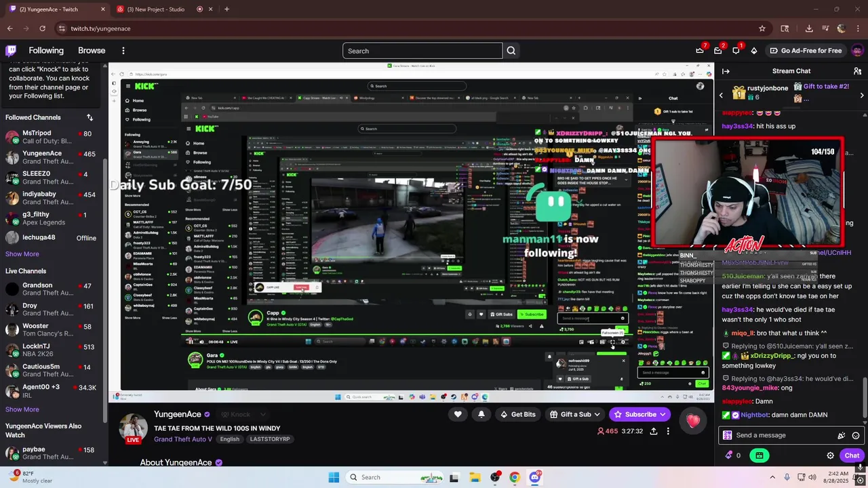Click the purple Chat send button
This screenshot has height=488, width=868.
point(852,455)
